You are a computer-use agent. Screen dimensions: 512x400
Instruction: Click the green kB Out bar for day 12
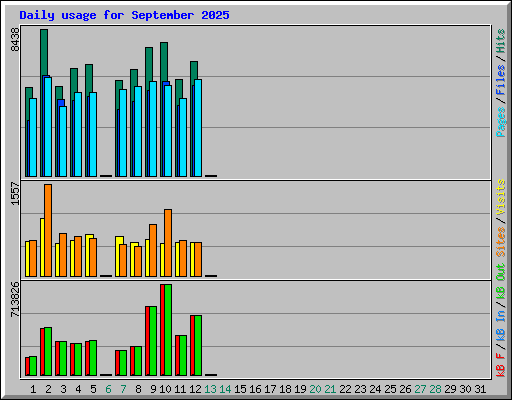pyautogui.click(x=198, y=346)
